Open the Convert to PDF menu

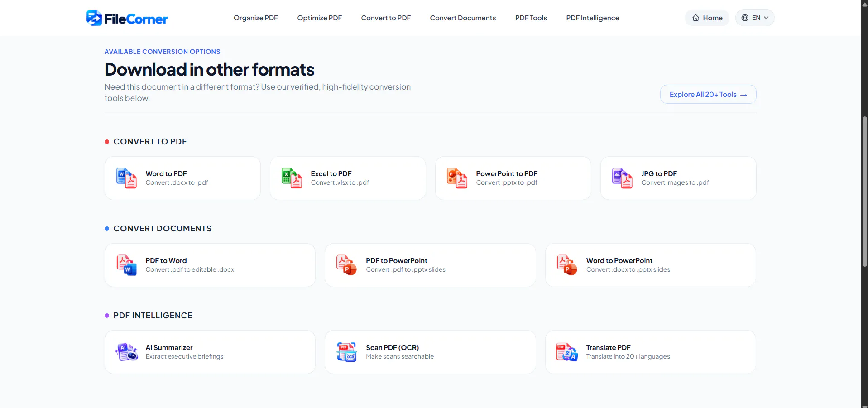386,18
